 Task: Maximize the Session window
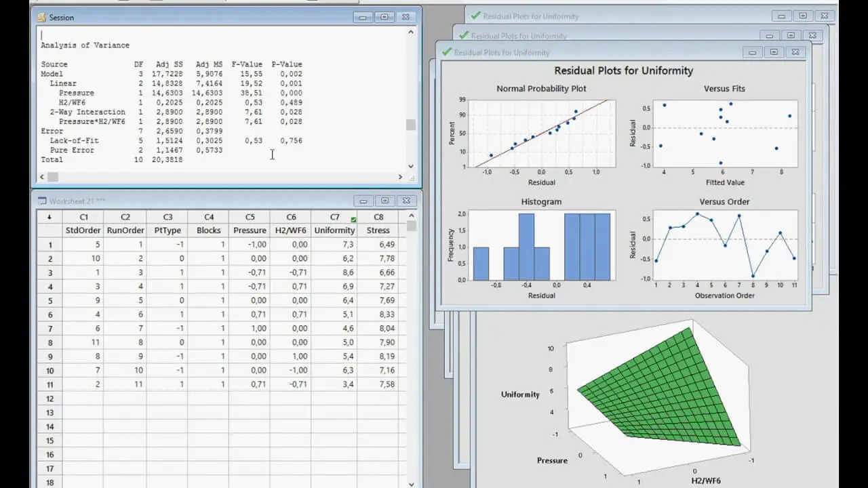click(384, 17)
